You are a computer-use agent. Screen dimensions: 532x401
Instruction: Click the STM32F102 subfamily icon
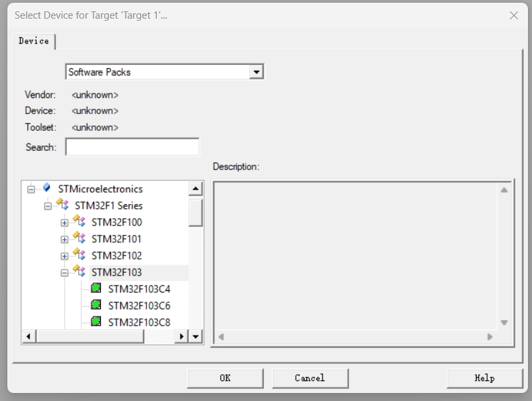point(79,254)
